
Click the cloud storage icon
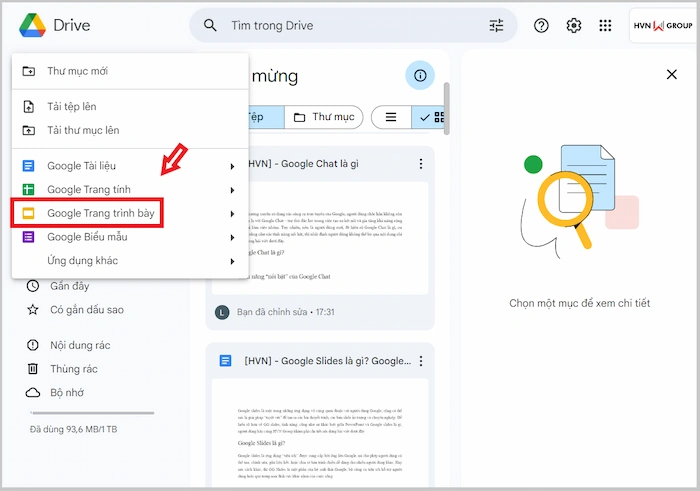pyautogui.click(x=33, y=392)
